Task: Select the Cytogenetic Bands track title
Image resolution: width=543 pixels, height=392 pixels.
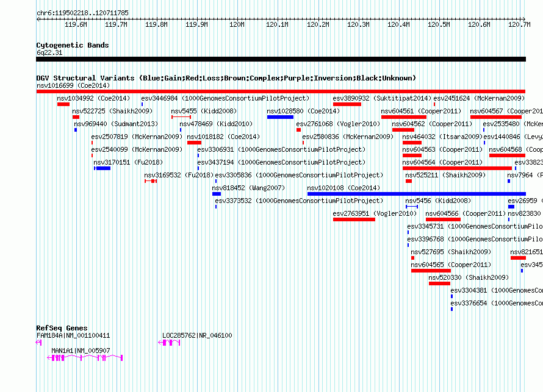Action: click(73, 45)
